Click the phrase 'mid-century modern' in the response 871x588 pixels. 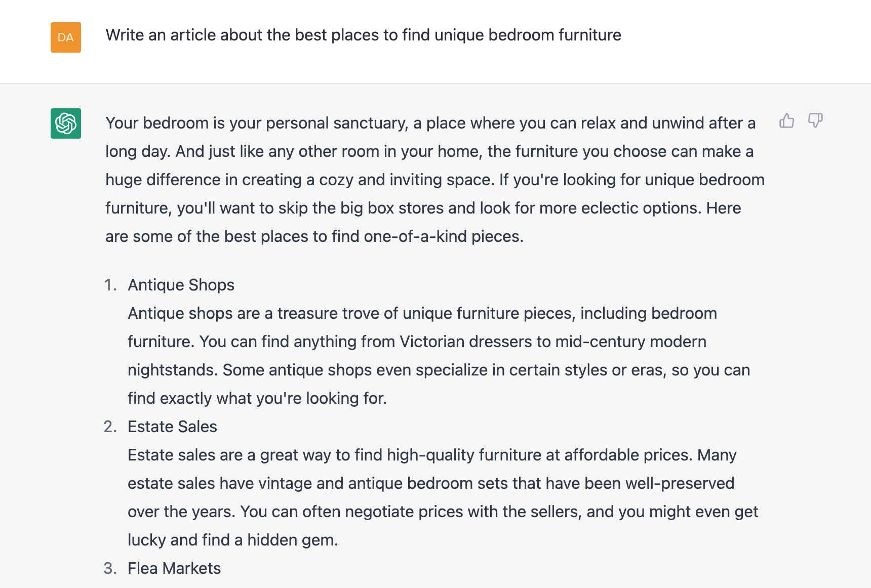(631, 342)
